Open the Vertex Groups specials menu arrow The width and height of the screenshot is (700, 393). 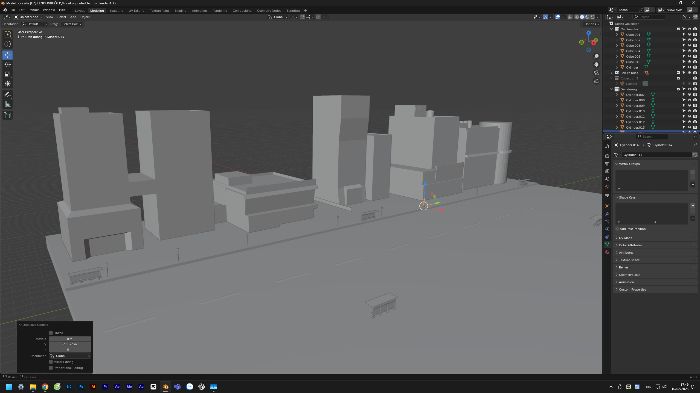(693, 184)
